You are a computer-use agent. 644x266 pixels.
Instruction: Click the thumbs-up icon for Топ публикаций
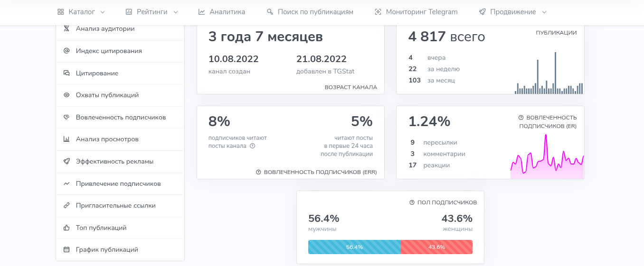[66, 228]
